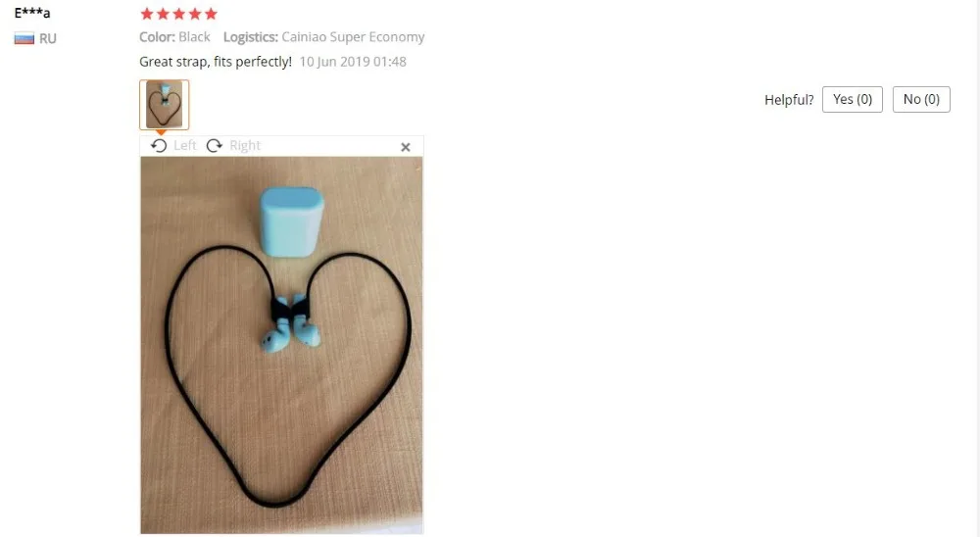
Task: Click the "Great strap, fits perfectly!" text
Action: coord(216,62)
